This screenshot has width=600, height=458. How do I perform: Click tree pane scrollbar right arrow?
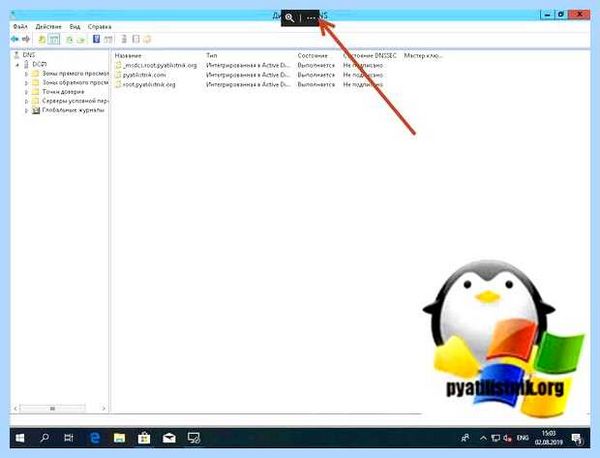pos(104,409)
